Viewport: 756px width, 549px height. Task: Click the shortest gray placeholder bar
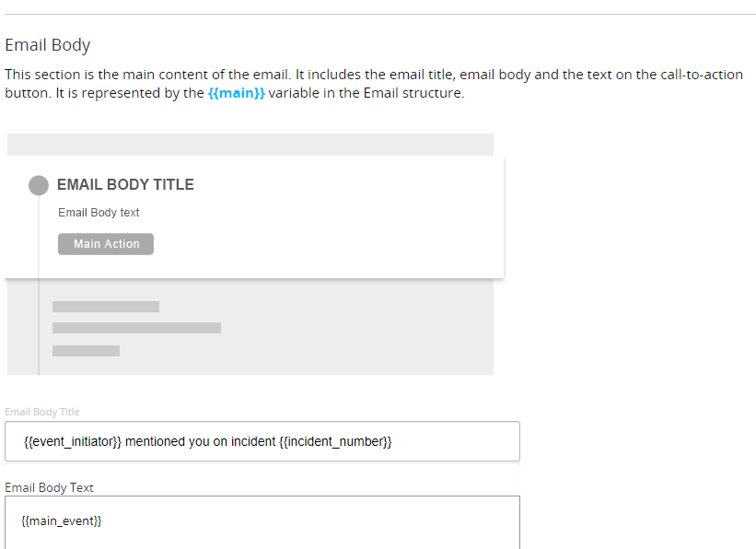pos(86,351)
